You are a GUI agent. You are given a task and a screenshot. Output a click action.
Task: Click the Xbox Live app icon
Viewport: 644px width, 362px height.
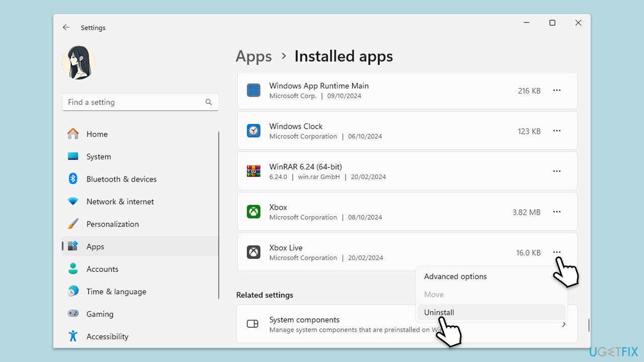(254, 252)
